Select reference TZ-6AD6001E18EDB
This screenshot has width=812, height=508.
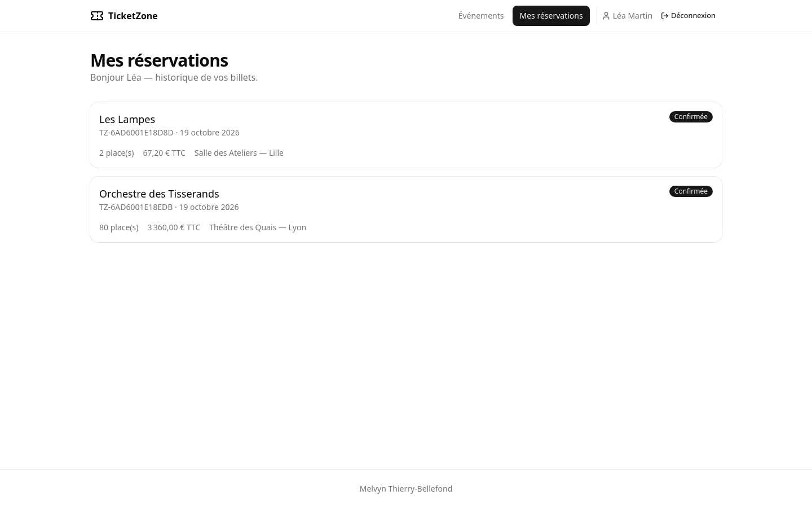point(136,207)
